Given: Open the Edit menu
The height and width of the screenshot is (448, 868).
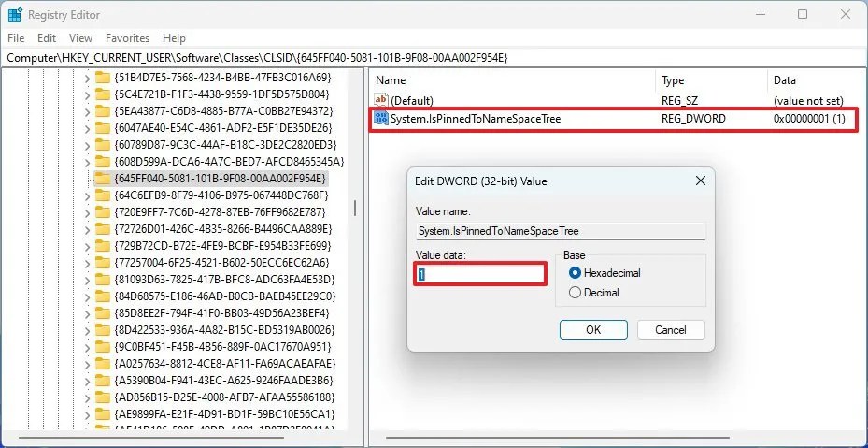Looking at the screenshot, I should tap(47, 38).
